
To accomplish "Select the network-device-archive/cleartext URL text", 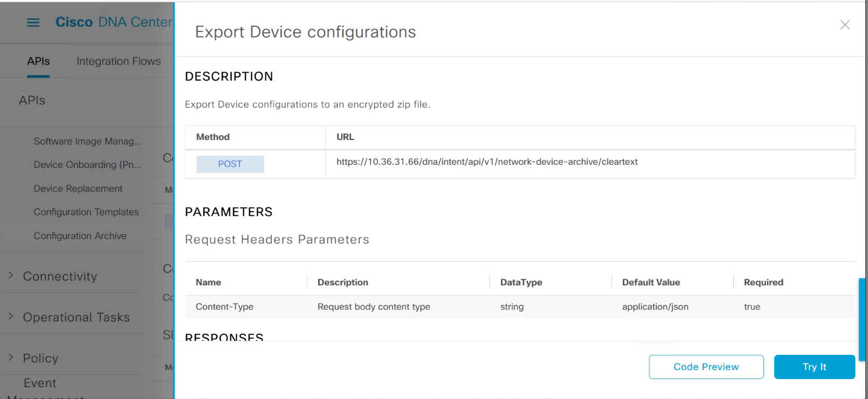I will [487, 162].
